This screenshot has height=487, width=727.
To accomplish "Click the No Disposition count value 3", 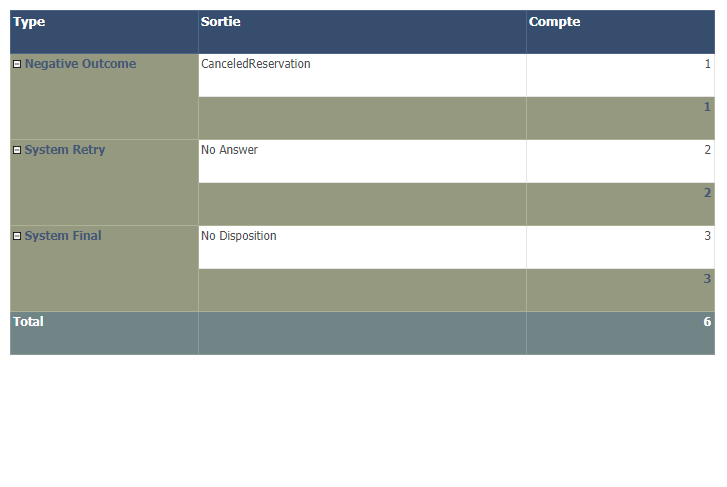I will tap(708, 236).
